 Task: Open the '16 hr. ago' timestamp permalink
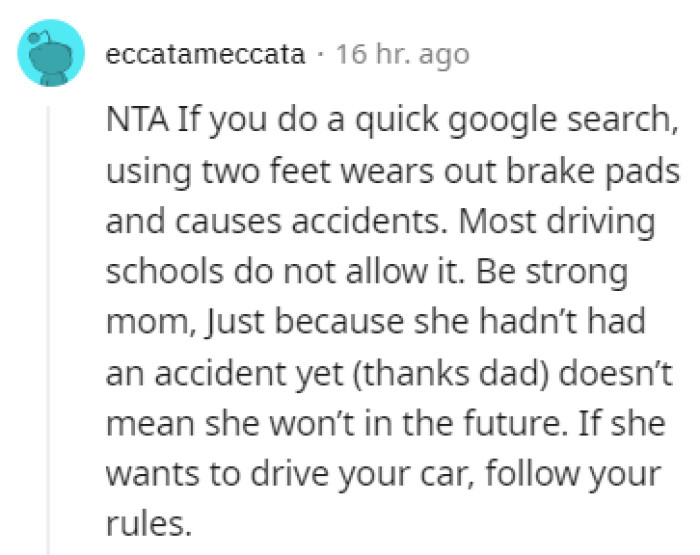click(403, 55)
